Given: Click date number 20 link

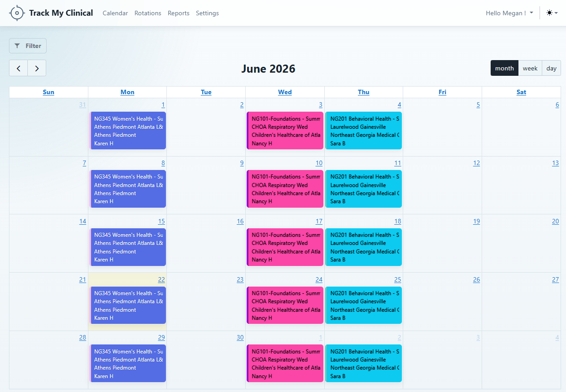Looking at the screenshot, I should pyautogui.click(x=556, y=222).
